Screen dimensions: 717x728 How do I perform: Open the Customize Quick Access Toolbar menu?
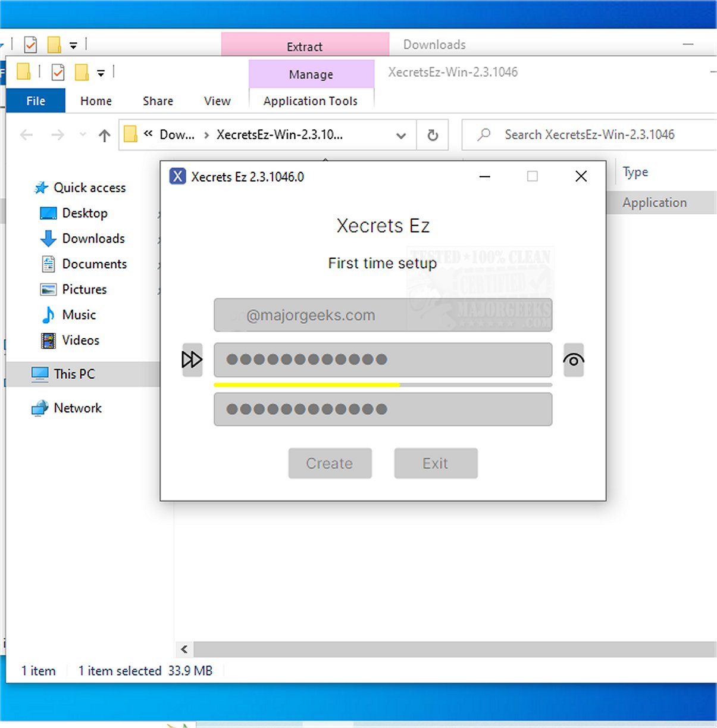point(101,73)
